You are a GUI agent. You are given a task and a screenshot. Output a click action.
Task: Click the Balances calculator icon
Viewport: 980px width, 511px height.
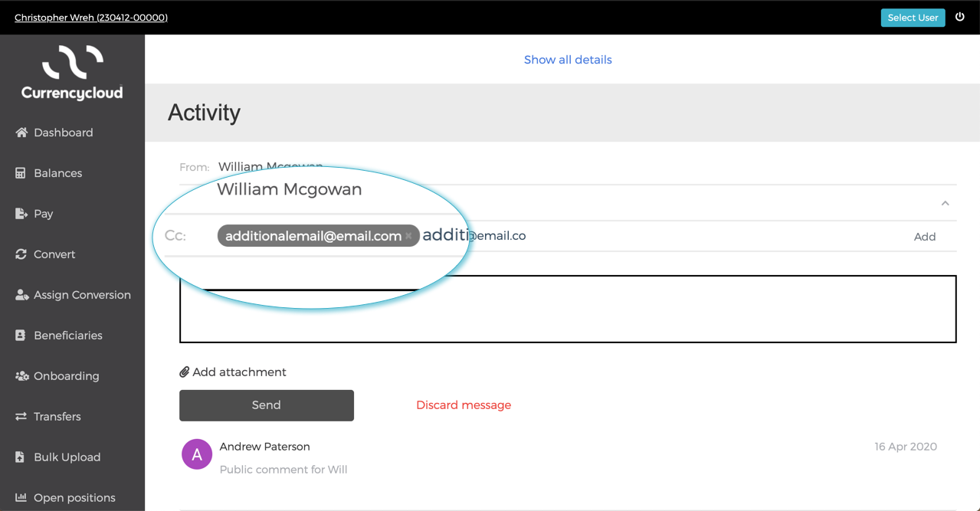point(21,173)
